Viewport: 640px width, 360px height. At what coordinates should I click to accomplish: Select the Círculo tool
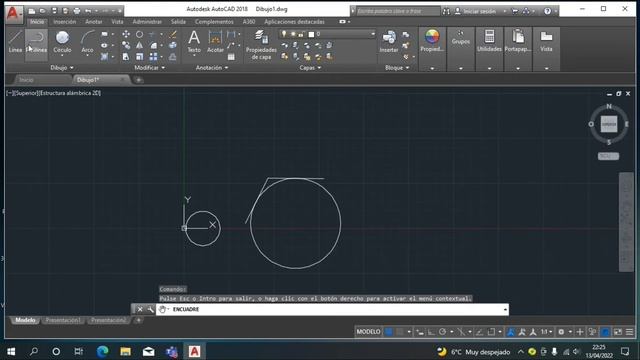pyautogui.click(x=62, y=42)
